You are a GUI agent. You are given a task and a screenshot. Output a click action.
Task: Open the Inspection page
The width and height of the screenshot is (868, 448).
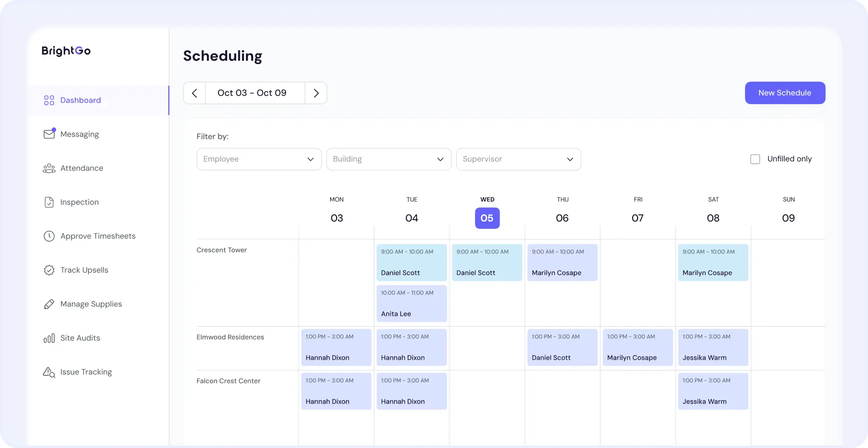pos(49,202)
